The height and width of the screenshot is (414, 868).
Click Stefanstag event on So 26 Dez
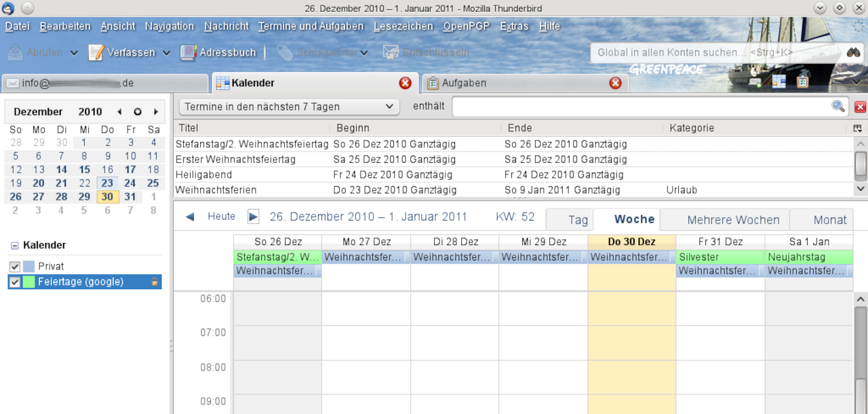pos(277,257)
